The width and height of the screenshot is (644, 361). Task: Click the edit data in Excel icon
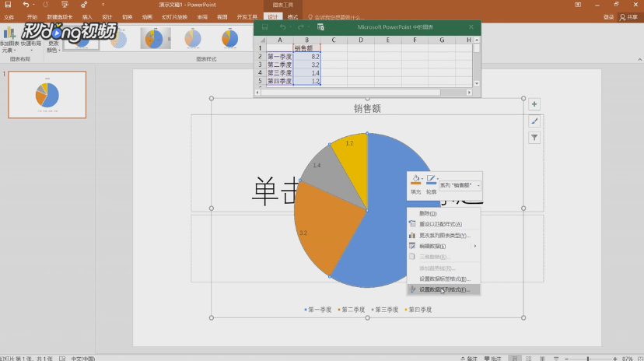320,27
